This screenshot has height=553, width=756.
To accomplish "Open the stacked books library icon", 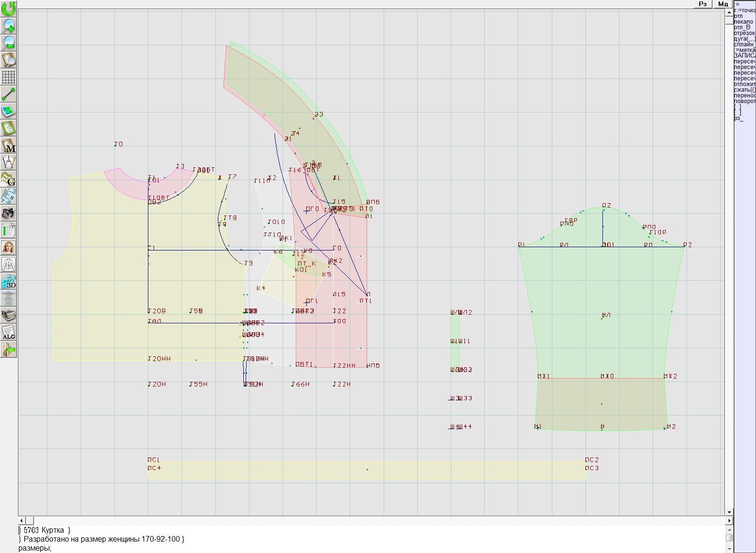I will [x=9, y=315].
